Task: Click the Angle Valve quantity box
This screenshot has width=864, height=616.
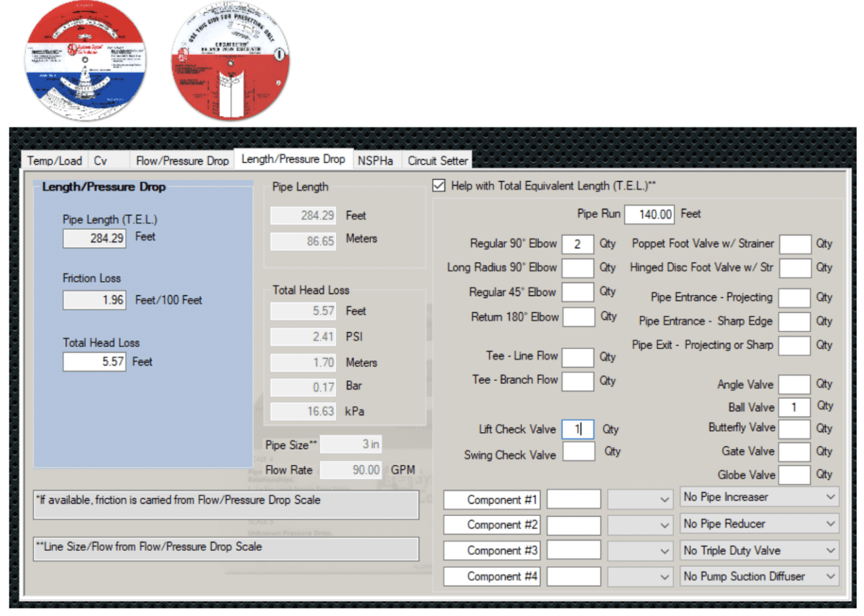Action: (794, 384)
